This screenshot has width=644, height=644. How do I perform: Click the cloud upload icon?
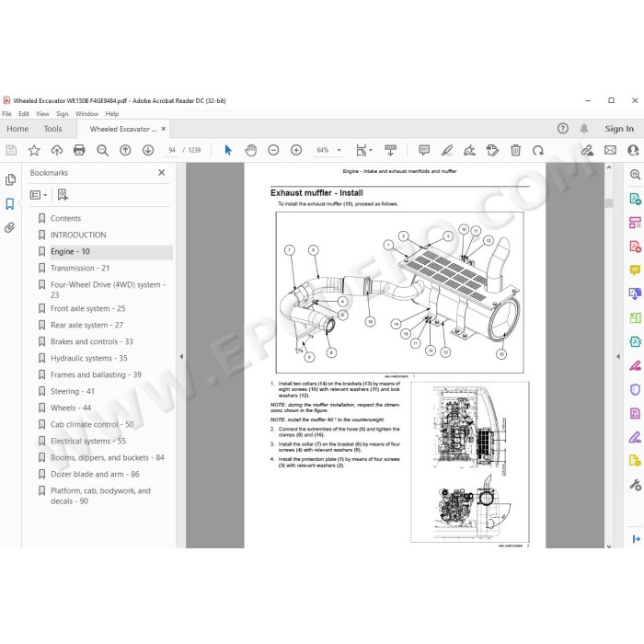coord(57,150)
